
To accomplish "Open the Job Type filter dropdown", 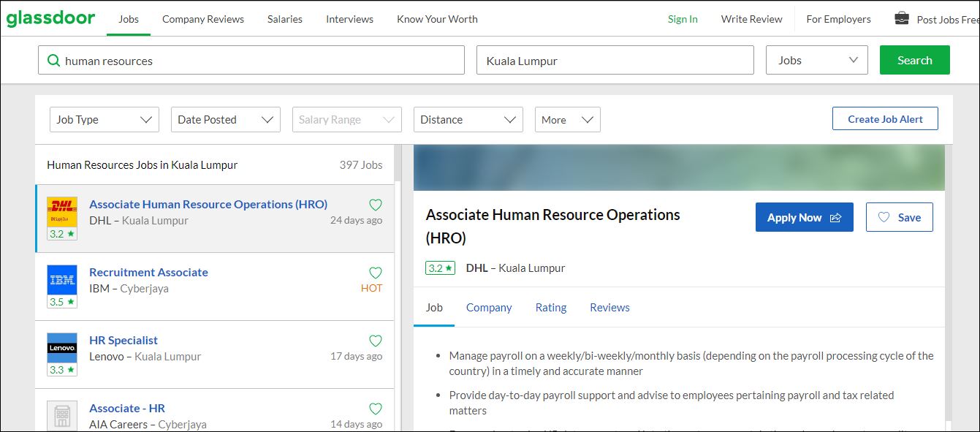I will [x=105, y=120].
